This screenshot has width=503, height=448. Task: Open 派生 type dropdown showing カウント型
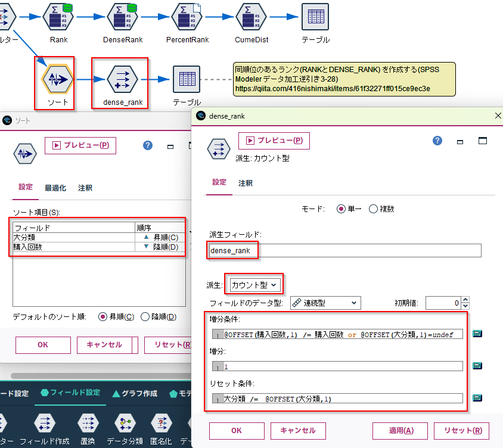(x=255, y=285)
